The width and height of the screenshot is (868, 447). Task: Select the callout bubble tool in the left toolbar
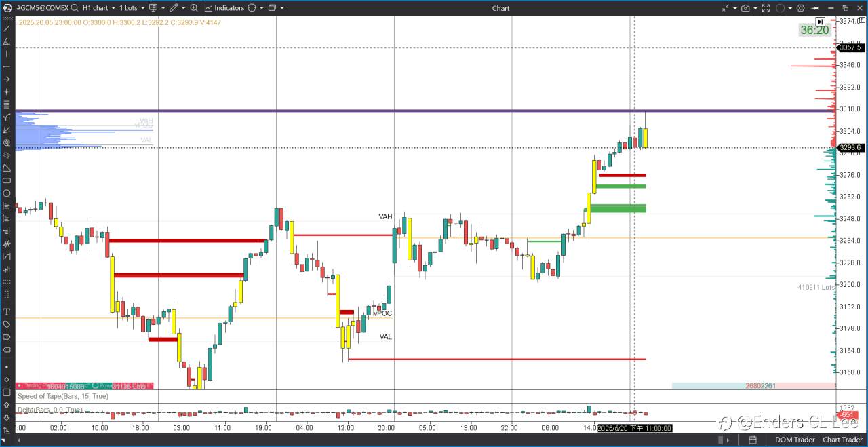(x=7, y=336)
